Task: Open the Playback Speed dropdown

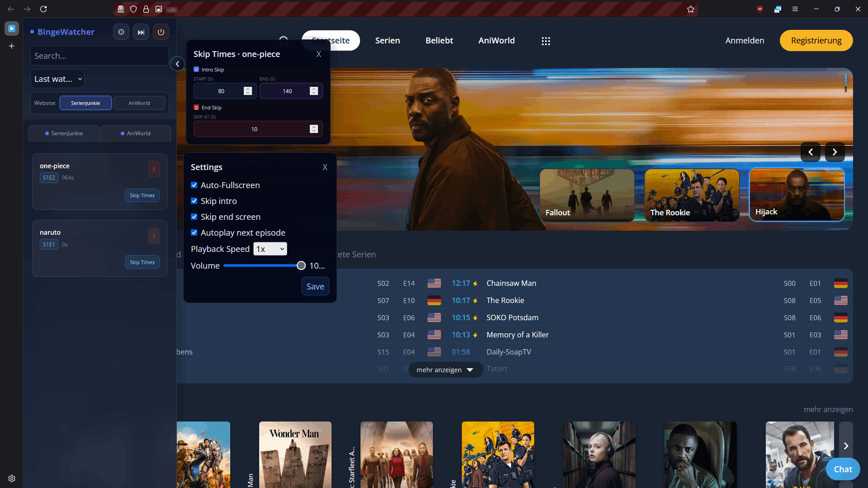Action: [x=270, y=249]
